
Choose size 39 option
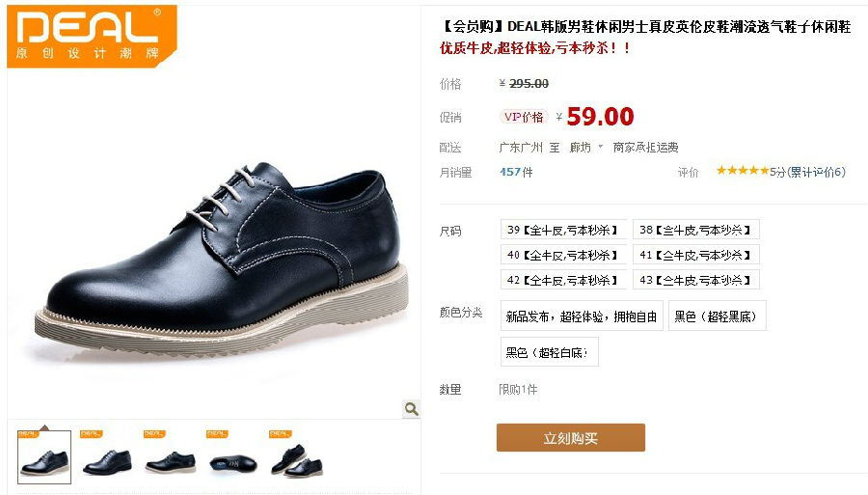tap(563, 230)
